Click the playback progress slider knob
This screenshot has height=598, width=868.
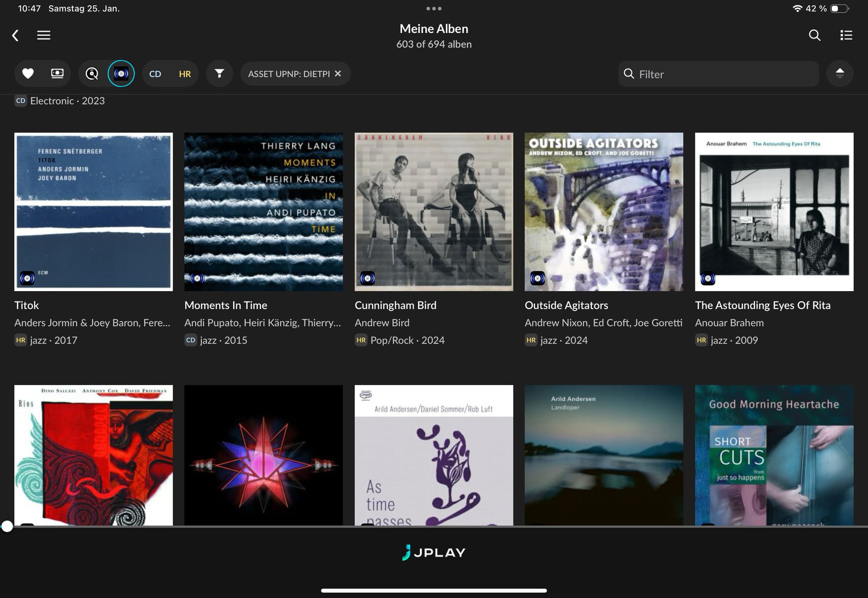(7, 526)
